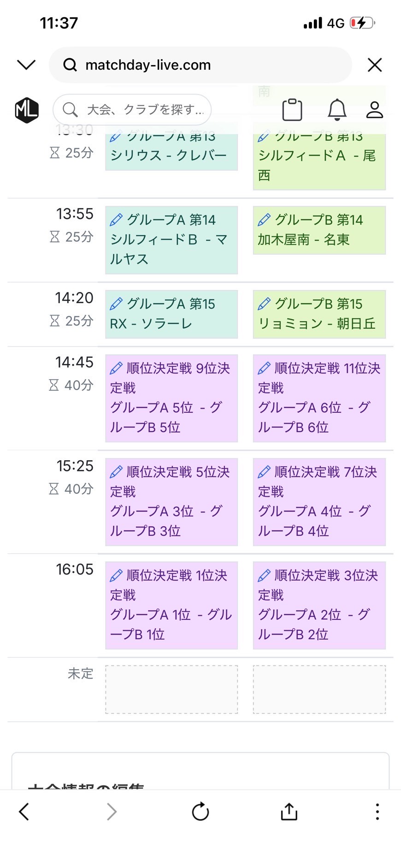
Task: Open notifications bell icon
Action: tap(337, 110)
